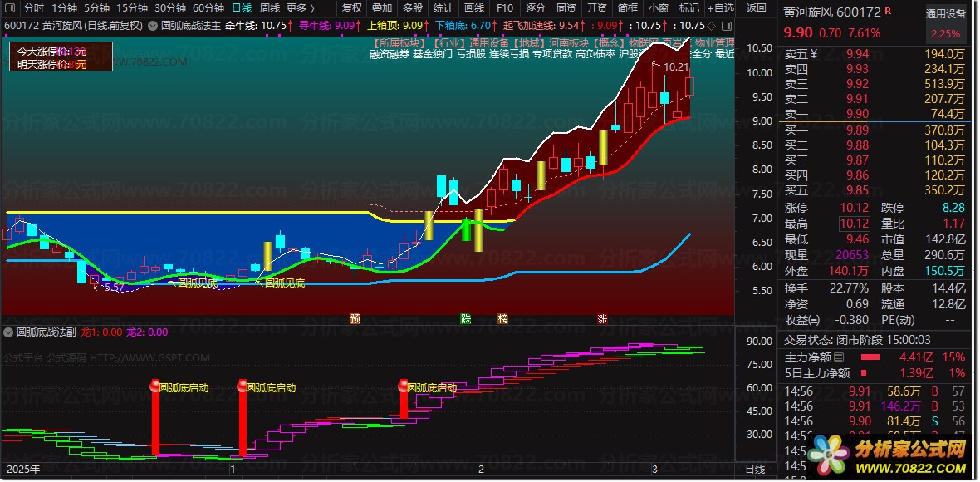Viewport: 980px width, 482px height.
Task: Click the 卖一 price 9.90
Action: 857,113
